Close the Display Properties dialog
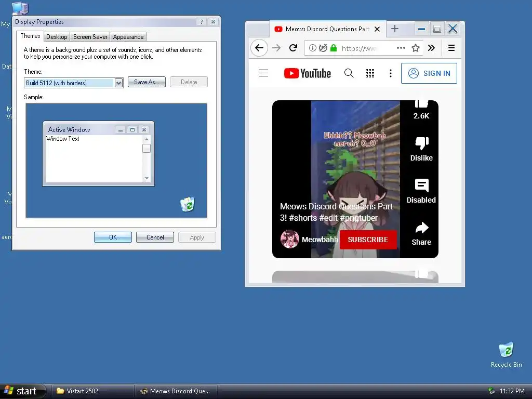 [x=213, y=22]
